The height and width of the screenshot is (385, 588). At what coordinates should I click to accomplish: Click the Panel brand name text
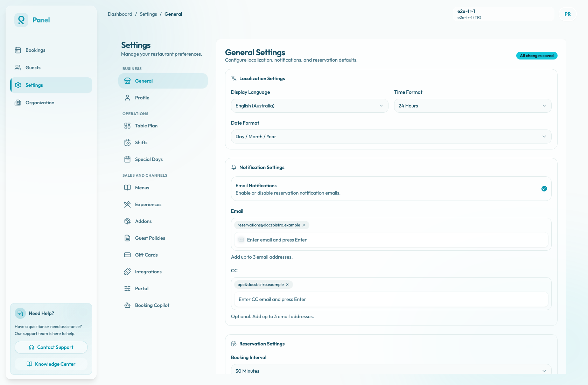tap(41, 20)
